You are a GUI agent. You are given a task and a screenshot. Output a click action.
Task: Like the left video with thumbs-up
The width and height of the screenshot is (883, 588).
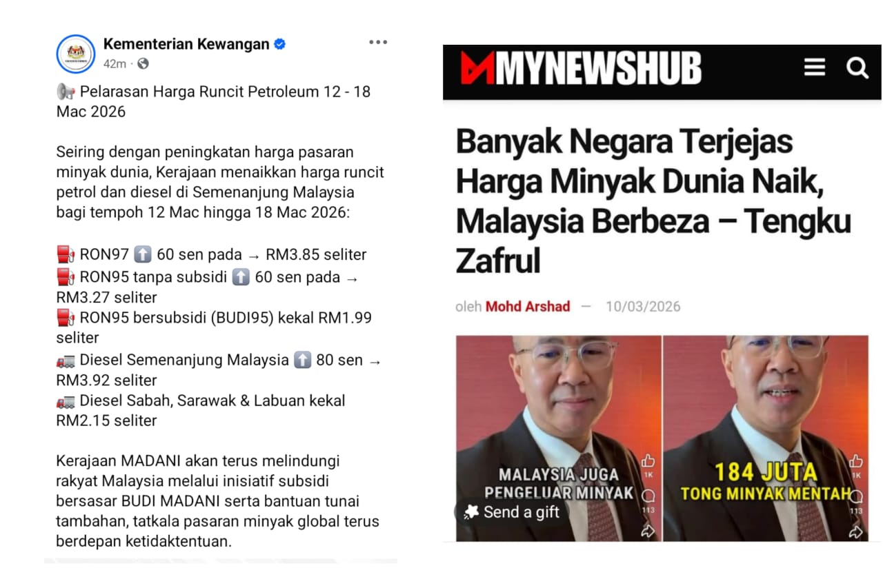pyautogui.click(x=648, y=462)
